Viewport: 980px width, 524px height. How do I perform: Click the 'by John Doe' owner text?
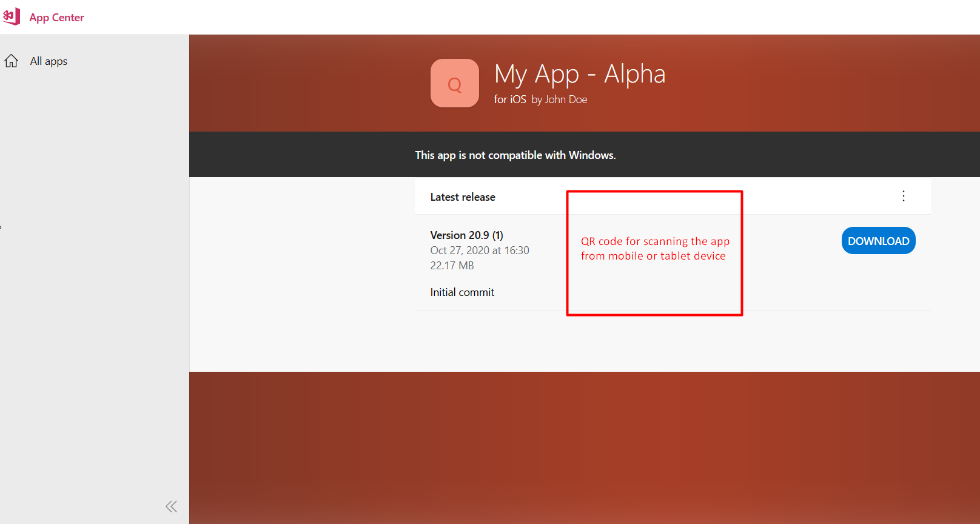pos(559,99)
